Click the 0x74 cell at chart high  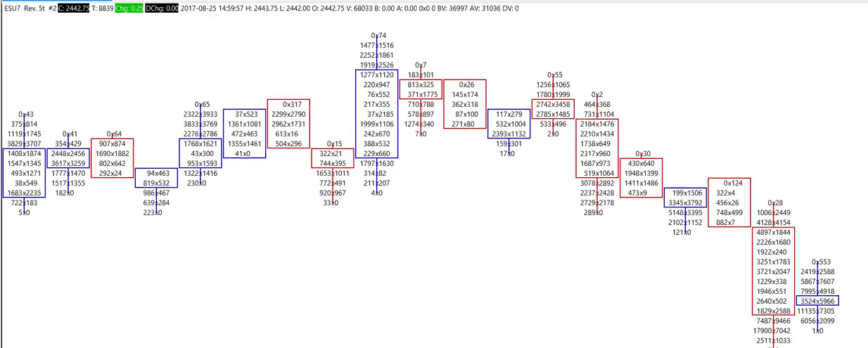click(x=378, y=35)
